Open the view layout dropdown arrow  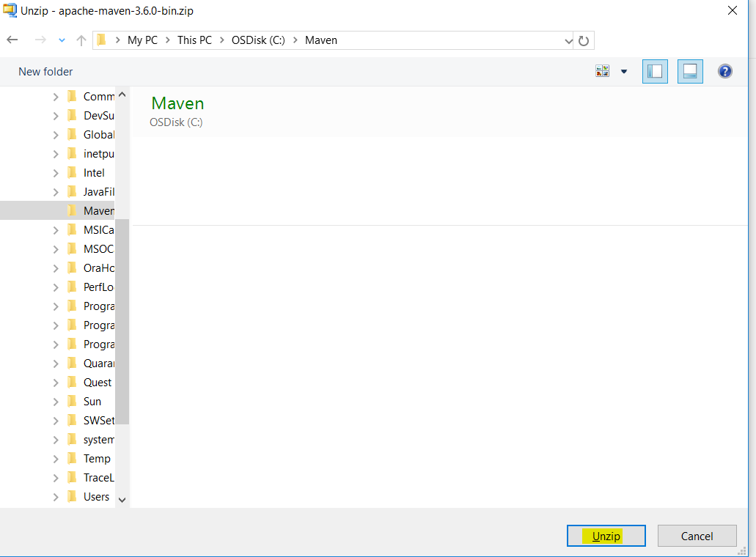pos(623,71)
